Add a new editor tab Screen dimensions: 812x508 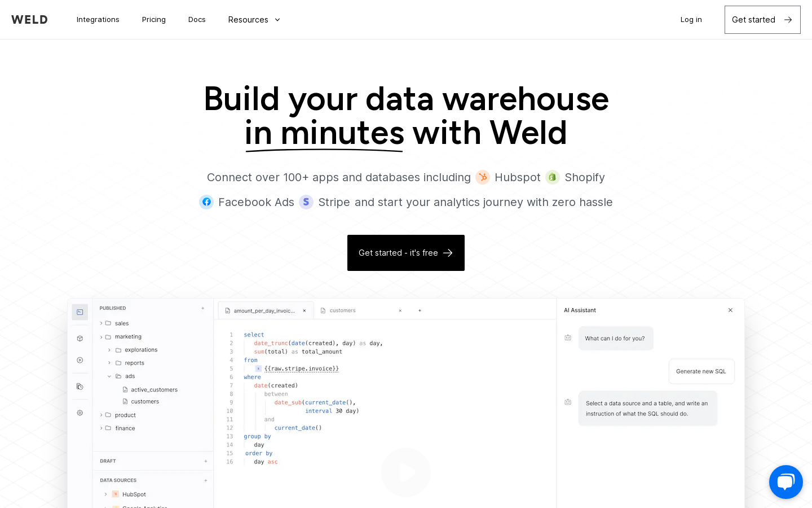[420, 310]
